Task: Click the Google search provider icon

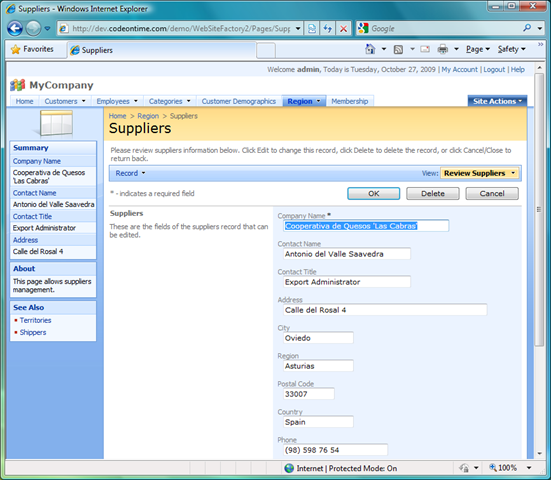Action: [363, 28]
